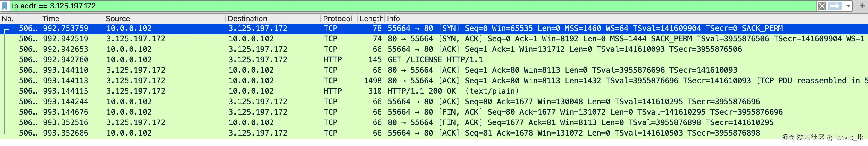Select the 1498-length TCP PDU packet

tap(434, 81)
